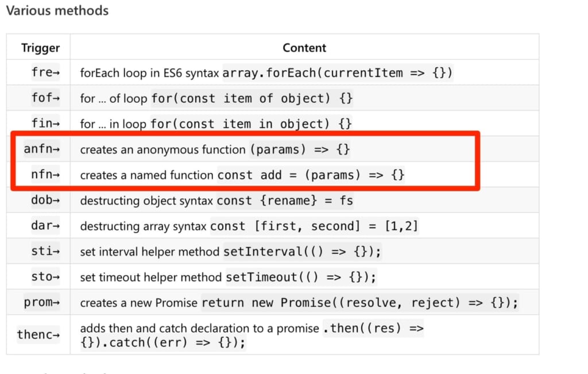
Task: Click the setInterval code snippet
Action: click(302, 251)
